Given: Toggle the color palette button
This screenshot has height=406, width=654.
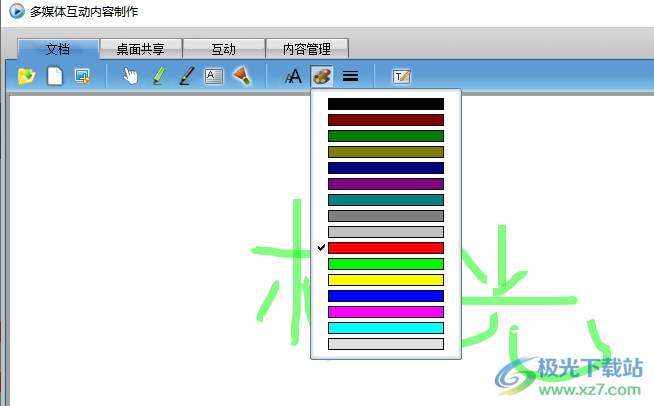Looking at the screenshot, I should [x=322, y=76].
